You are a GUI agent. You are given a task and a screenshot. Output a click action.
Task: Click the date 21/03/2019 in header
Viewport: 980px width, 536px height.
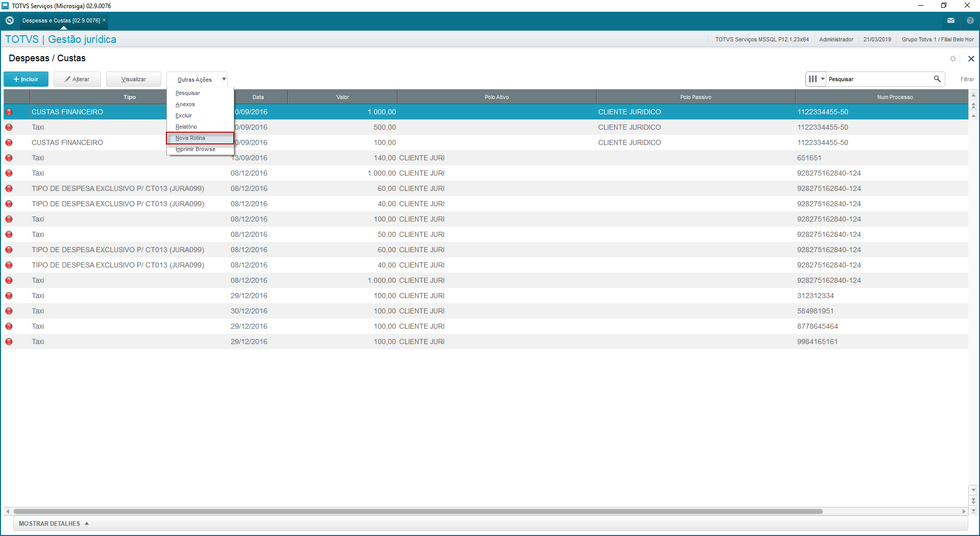877,39
